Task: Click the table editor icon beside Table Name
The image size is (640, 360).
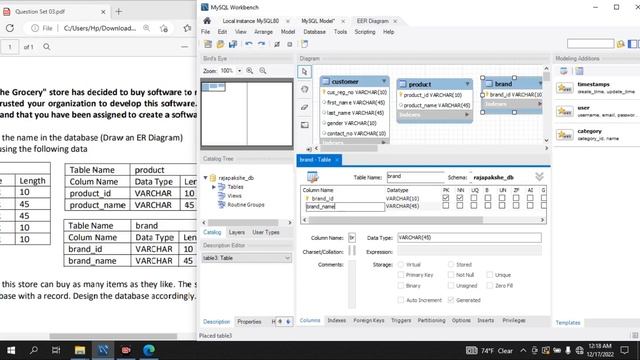Action: (x=313, y=177)
